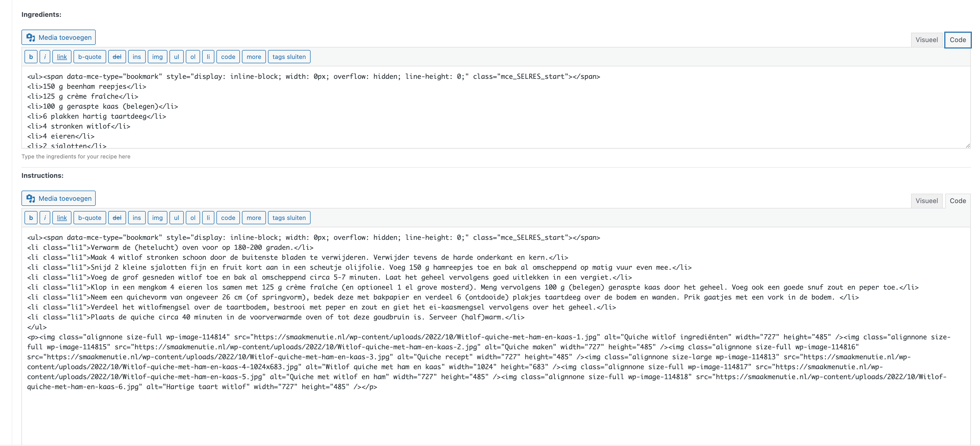The width and height of the screenshot is (980, 446).
Task: Switch Ingredients editor to Visueel tab
Action: [x=926, y=40]
